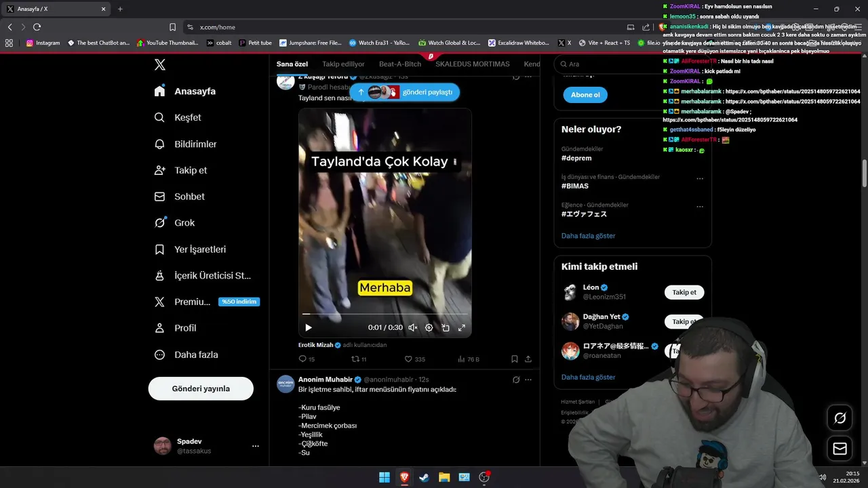This screenshot has height=488, width=868.
Task: Open Dağhan Yet profile
Action: pos(601,317)
